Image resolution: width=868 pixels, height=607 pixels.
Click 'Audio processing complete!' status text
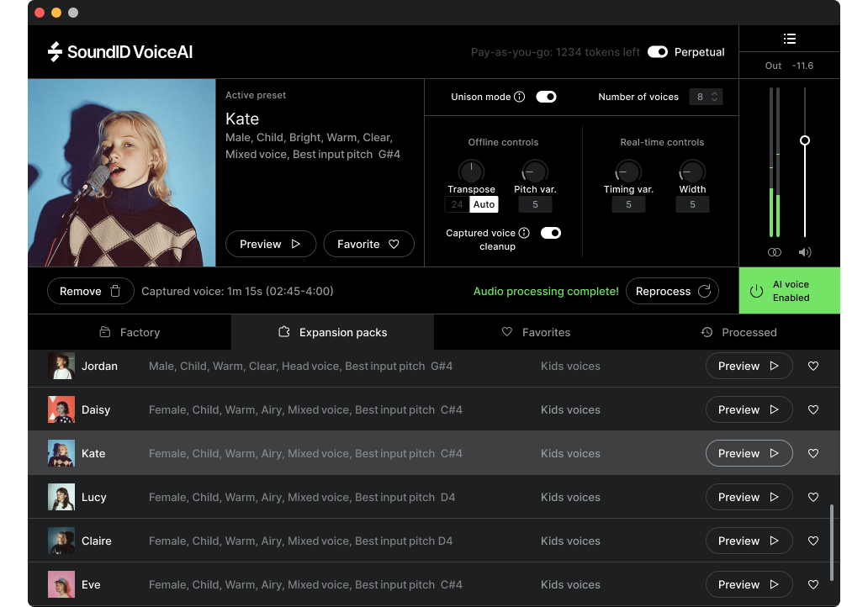point(546,291)
